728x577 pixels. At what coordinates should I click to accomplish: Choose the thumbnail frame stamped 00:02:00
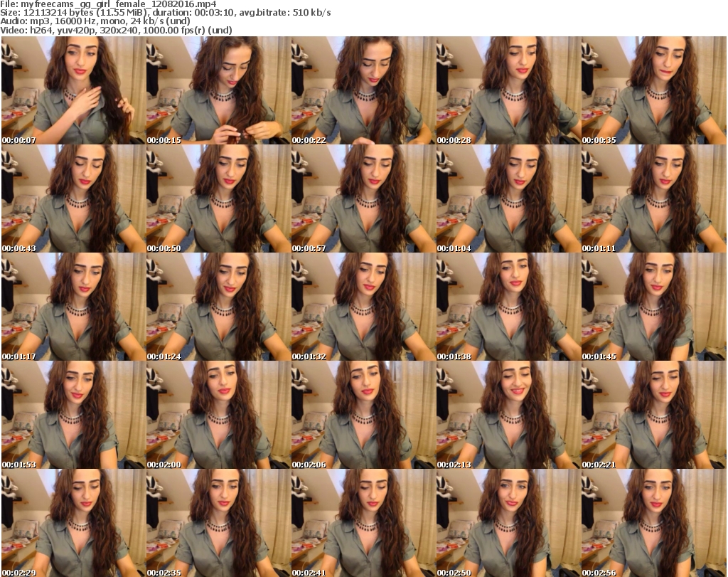(219, 415)
